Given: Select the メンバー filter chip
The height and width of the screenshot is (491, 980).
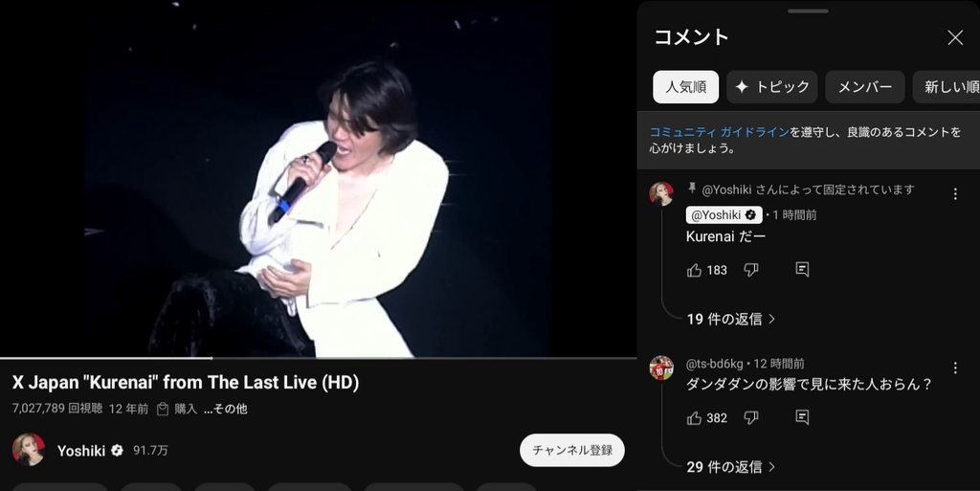Looking at the screenshot, I should pyautogui.click(x=865, y=87).
